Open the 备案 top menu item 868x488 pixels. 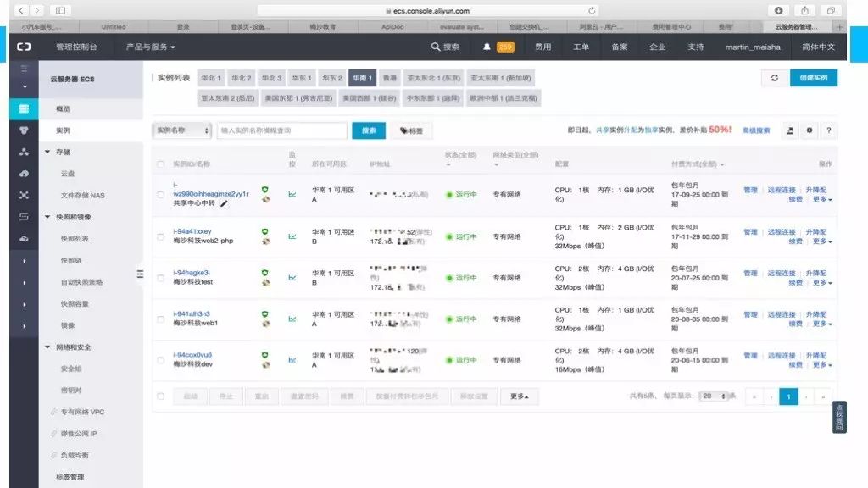(x=620, y=47)
